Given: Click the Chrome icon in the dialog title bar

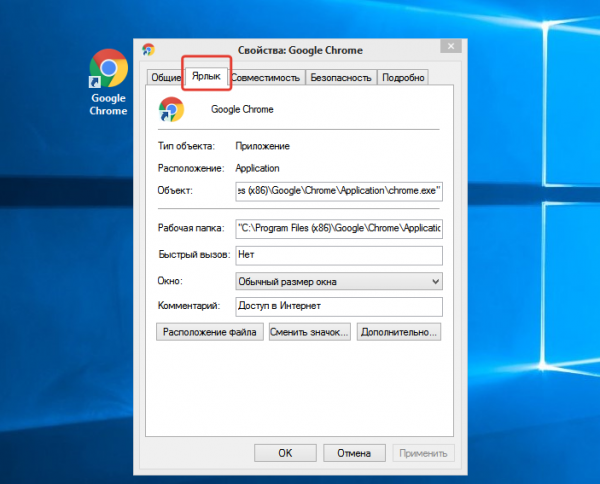Looking at the screenshot, I should click(148, 50).
